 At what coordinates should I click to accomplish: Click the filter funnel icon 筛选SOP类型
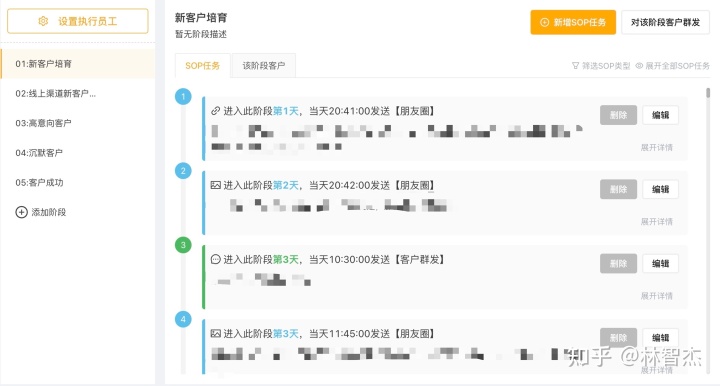click(x=575, y=66)
